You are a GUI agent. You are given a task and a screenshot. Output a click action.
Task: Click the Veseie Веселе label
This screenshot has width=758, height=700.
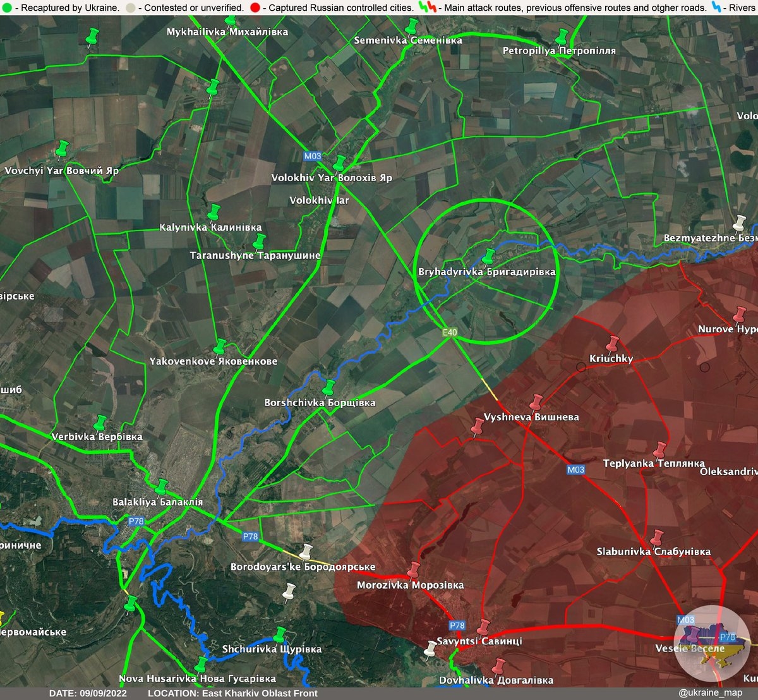(690, 649)
